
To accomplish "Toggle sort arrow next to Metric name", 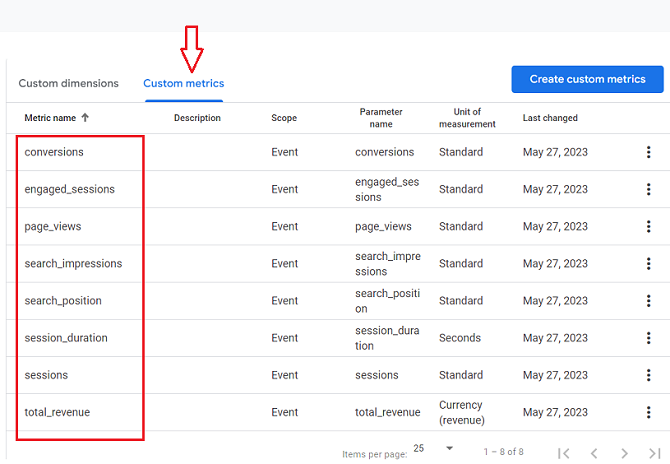I will (85, 117).
